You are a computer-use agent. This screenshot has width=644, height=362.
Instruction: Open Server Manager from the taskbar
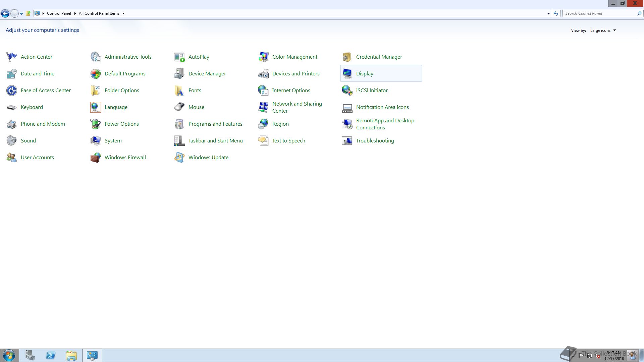pyautogui.click(x=30, y=355)
